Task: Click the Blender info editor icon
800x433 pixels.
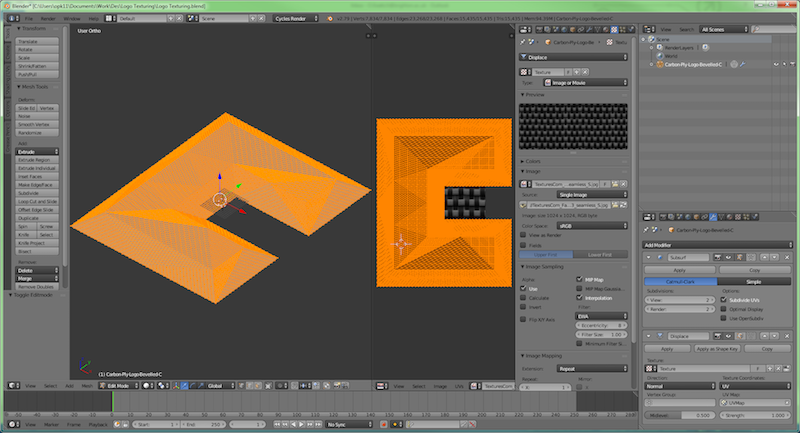Action: coord(9,18)
